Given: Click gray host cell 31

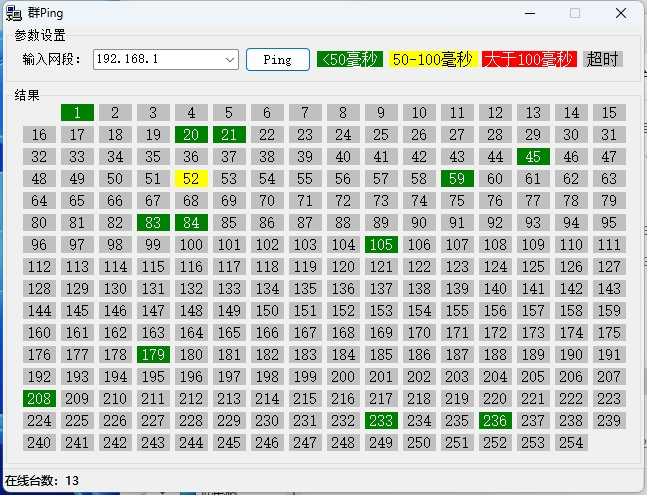Looking at the screenshot, I should click(x=609, y=134).
